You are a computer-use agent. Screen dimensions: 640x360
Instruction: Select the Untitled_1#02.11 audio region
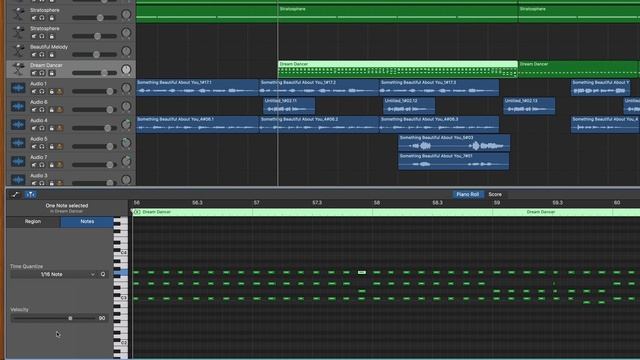point(289,106)
